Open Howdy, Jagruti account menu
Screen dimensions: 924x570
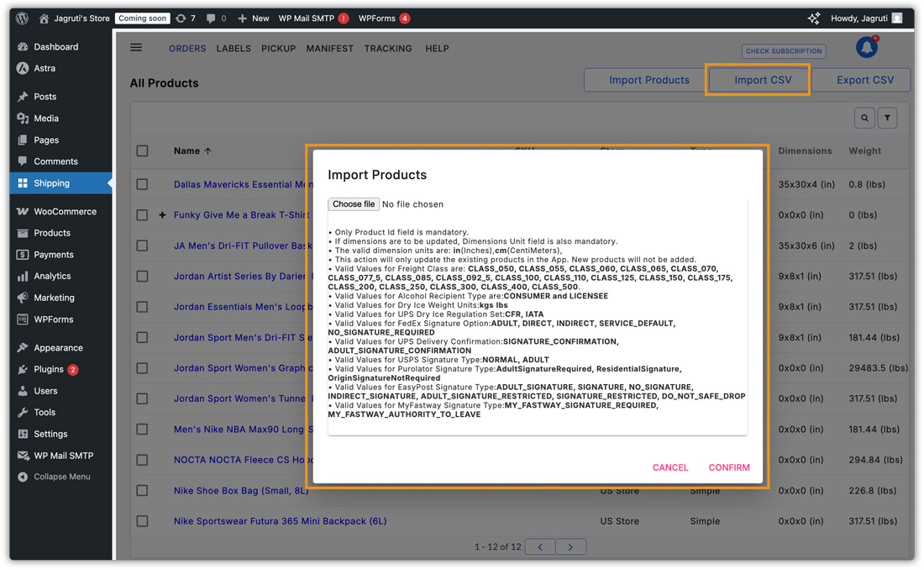point(866,18)
